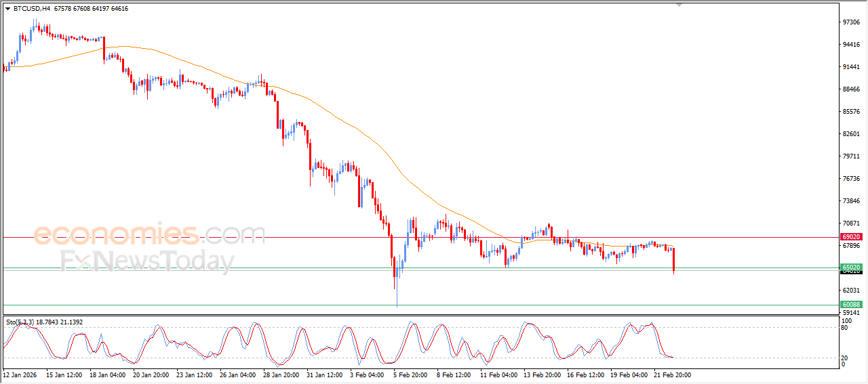
Task: Click the 73846 price axis label
Action: 851,201
